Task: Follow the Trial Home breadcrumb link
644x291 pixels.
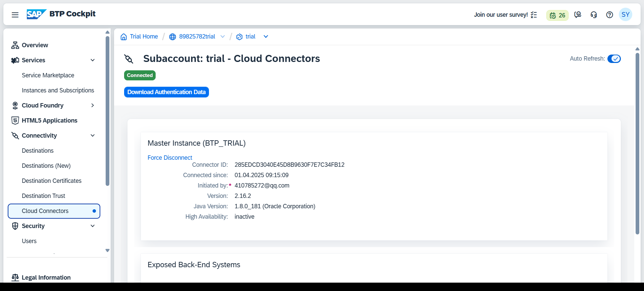Action: click(x=144, y=37)
